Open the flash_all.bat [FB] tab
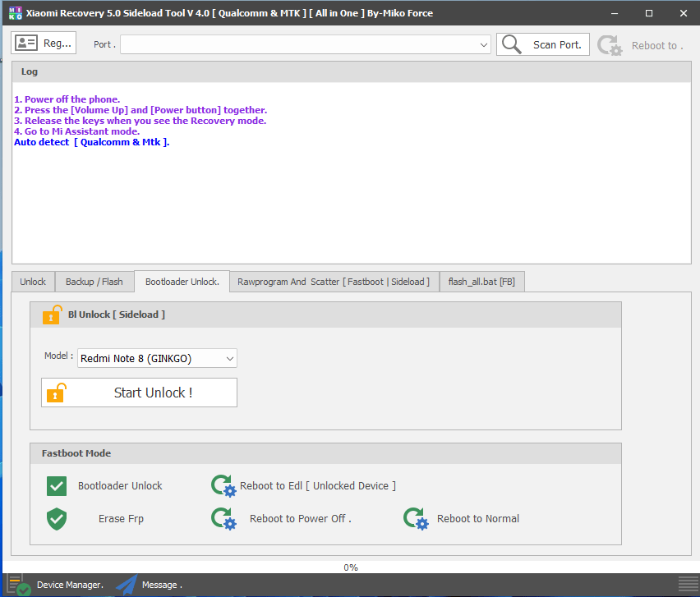Screen dimensions: 700x597 click(x=482, y=281)
